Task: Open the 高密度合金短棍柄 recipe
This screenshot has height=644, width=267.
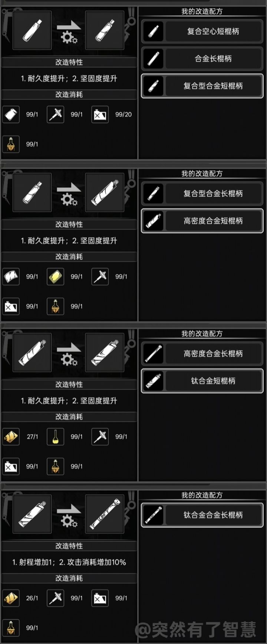Action: click(202, 221)
